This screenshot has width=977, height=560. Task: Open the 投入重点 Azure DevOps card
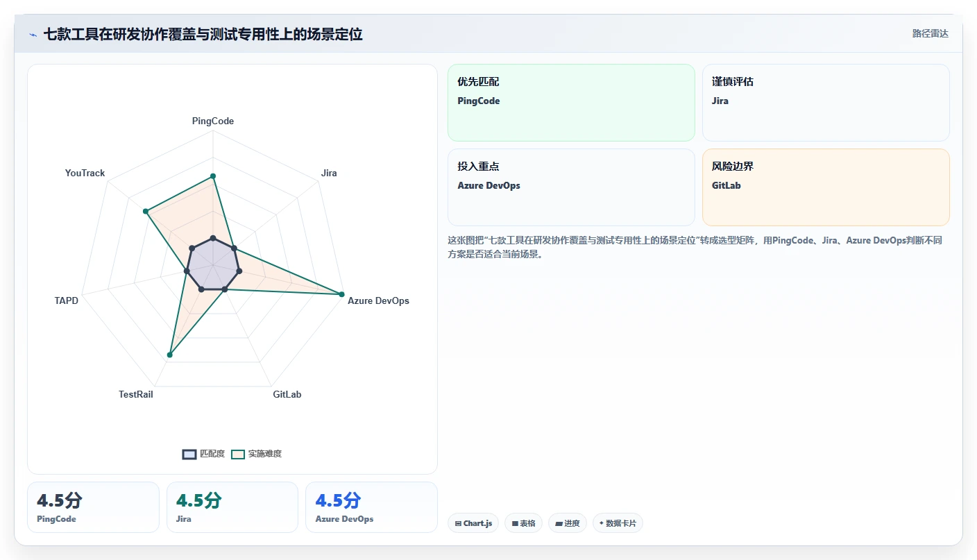tap(571, 187)
